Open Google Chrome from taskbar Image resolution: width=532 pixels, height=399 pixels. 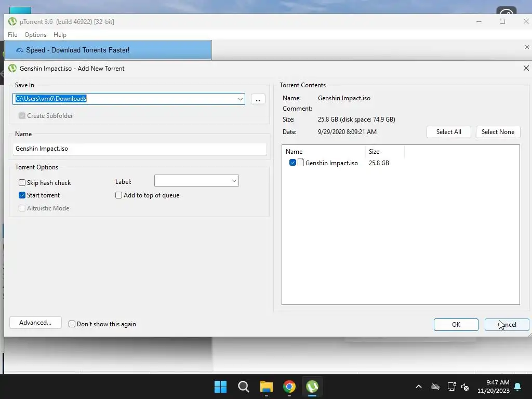(x=289, y=387)
